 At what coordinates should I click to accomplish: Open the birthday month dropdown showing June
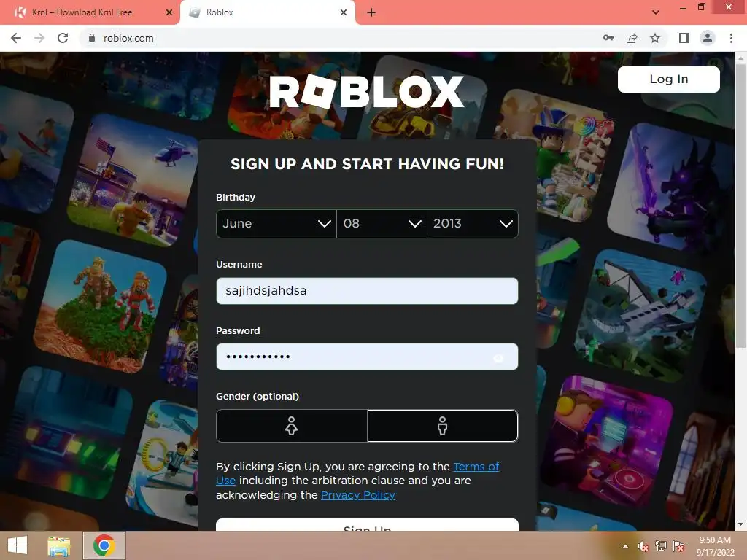276,223
